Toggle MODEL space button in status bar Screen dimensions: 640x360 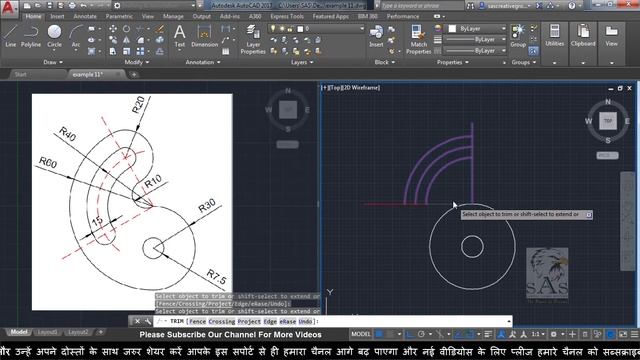361,334
